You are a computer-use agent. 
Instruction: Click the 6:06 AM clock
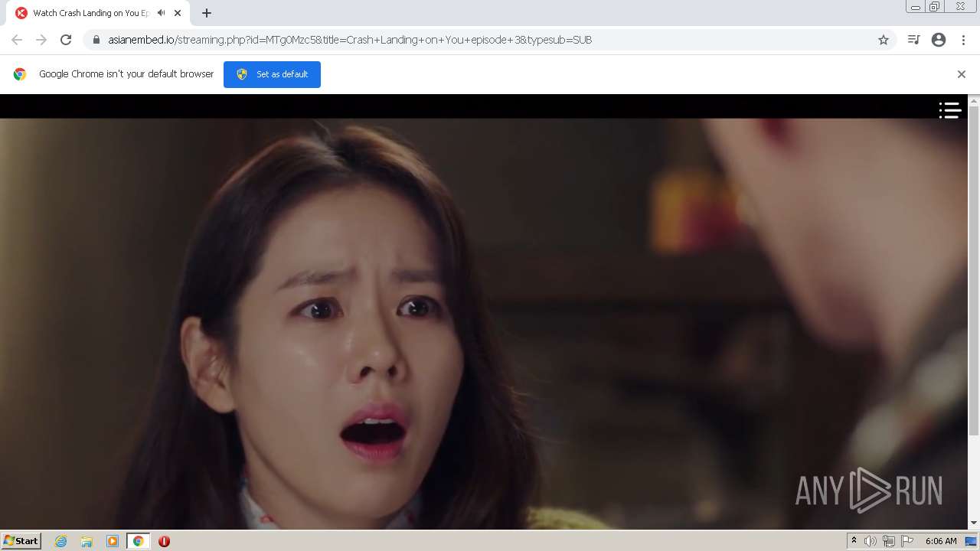[941, 541]
